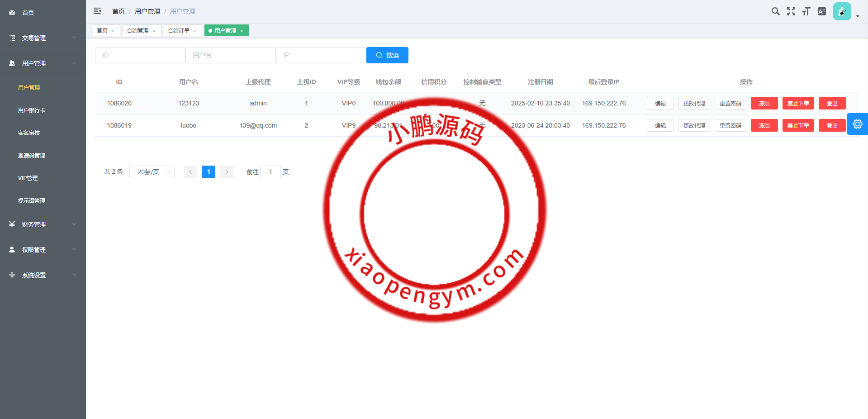Focus the 用户名 search field
The width and height of the screenshot is (868, 419).
click(230, 55)
